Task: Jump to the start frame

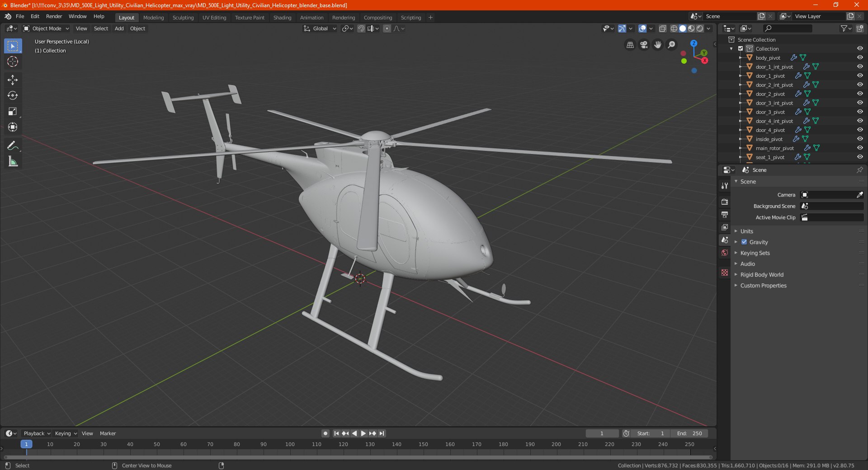Action: (336, 433)
